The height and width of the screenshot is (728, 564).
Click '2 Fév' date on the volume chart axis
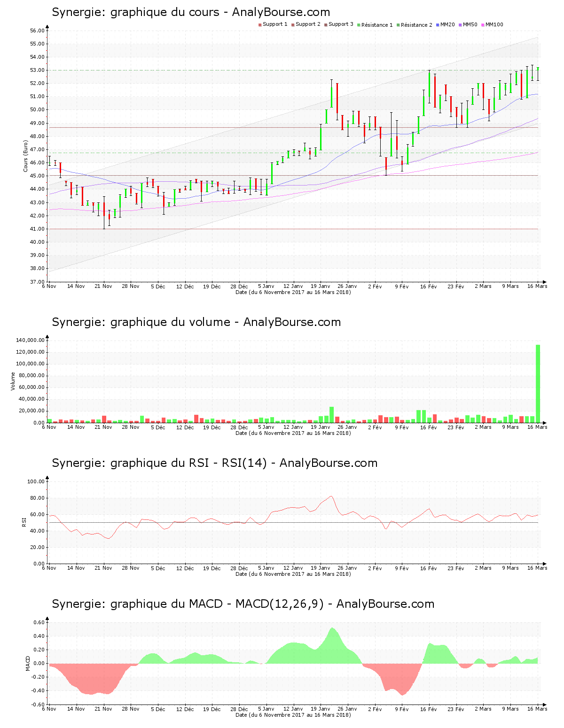(375, 427)
